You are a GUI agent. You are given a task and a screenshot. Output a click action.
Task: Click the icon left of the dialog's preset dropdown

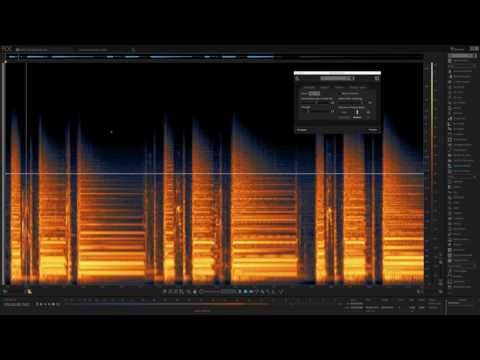click(298, 79)
